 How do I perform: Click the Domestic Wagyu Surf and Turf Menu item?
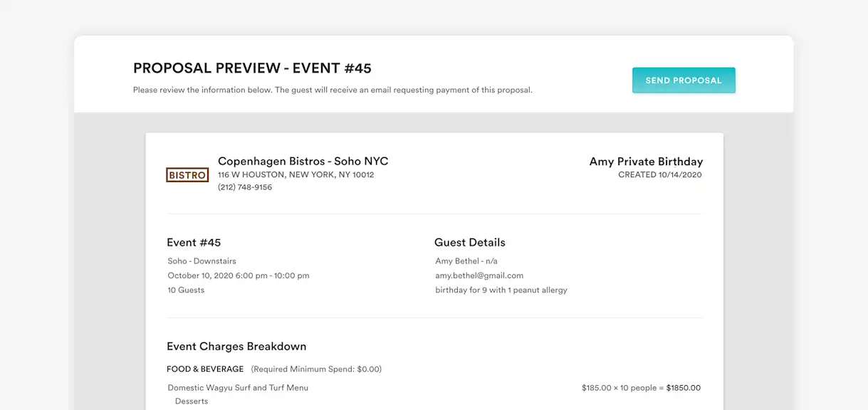(238, 388)
